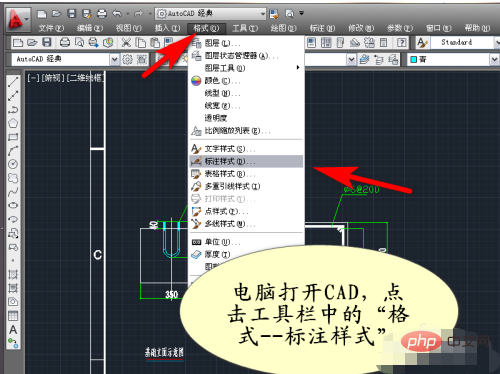This screenshot has width=500, height=374.
Task: Click Save As in quick access toolbar
Action: 87,14
